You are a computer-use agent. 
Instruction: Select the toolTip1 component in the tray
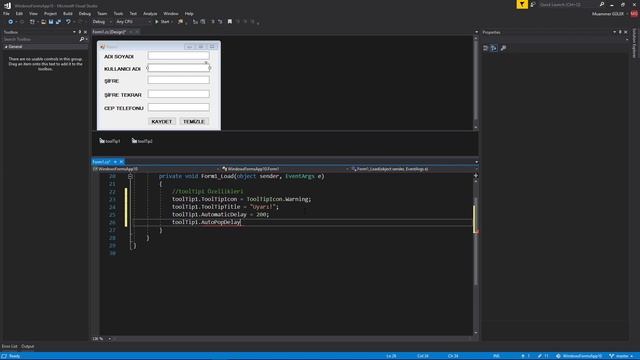click(110, 141)
